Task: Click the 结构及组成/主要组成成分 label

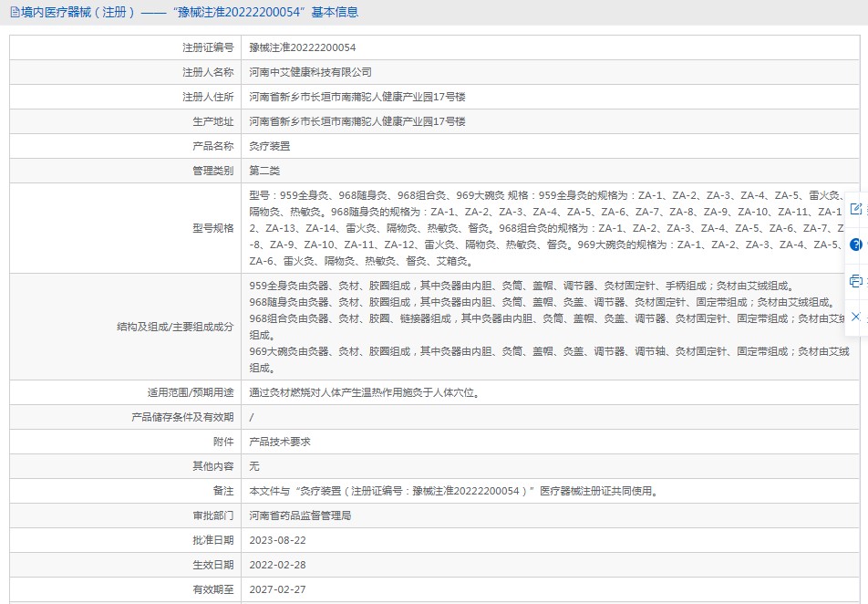Action: coord(175,327)
